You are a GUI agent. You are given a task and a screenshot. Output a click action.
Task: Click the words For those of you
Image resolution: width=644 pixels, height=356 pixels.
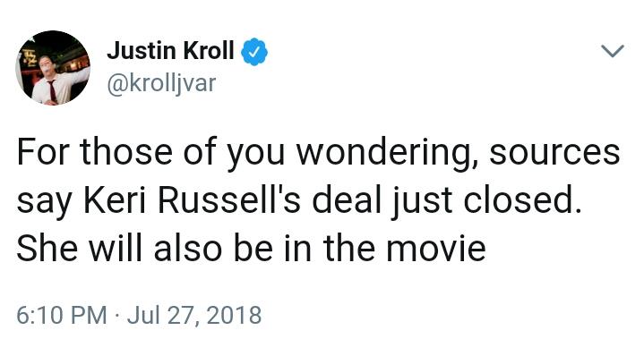coord(150,153)
